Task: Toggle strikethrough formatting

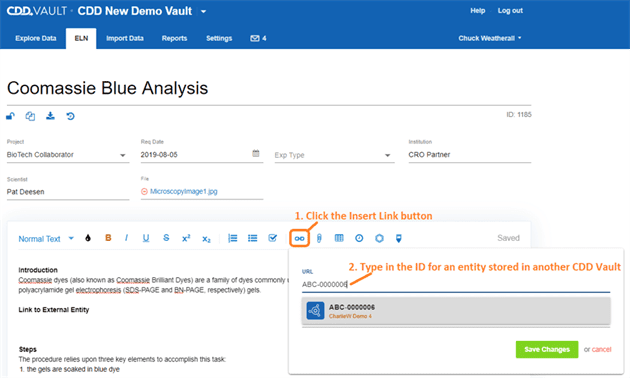Action: tap(166, 238)
